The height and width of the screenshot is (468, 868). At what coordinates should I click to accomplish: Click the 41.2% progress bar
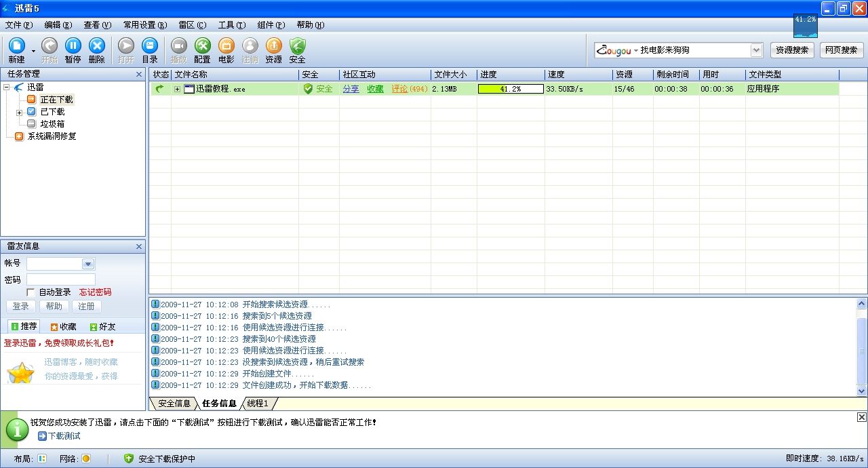tap(511, 89)
